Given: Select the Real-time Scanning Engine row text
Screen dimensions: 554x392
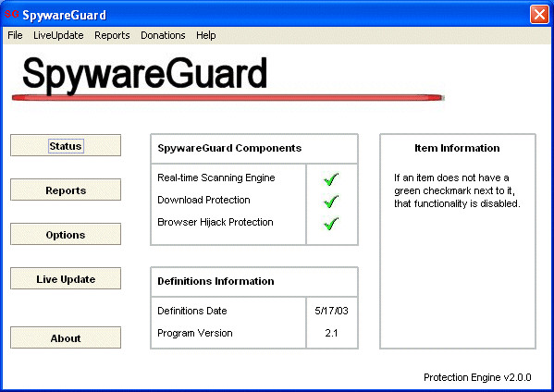Looking at the screenshot, I should 216,178.
